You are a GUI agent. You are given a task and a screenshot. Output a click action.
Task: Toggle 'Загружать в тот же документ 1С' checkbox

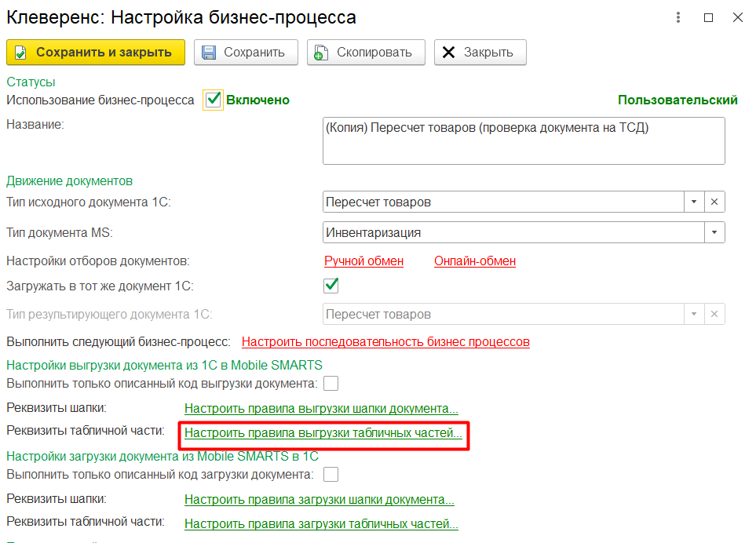[331, 285]
